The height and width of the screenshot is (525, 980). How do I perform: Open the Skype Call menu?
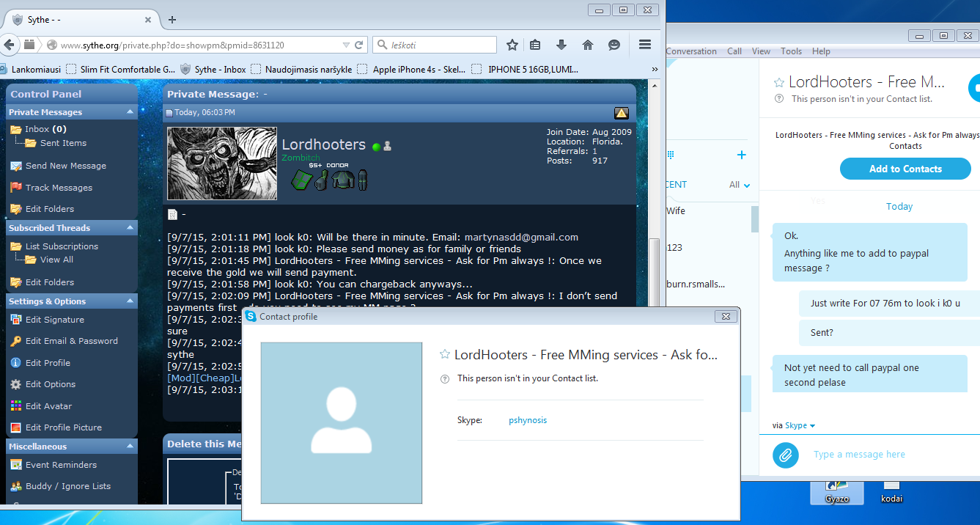[x=734, y=51]
